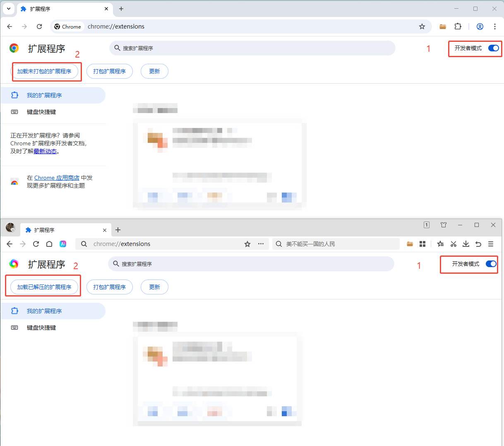Viewport: 504px width, 446px height.
Task: Focus 搜索扩展程序 field in bottom window
Action: click(251, 264)
